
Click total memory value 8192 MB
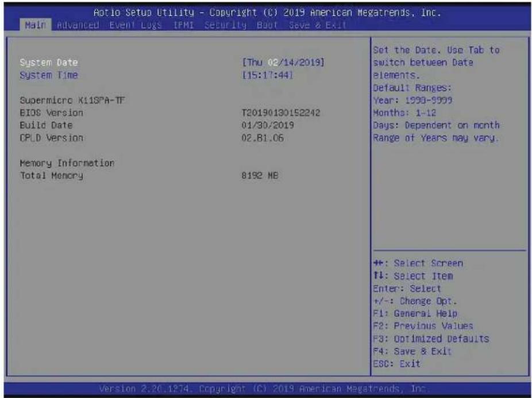click(x=260, y=176)
